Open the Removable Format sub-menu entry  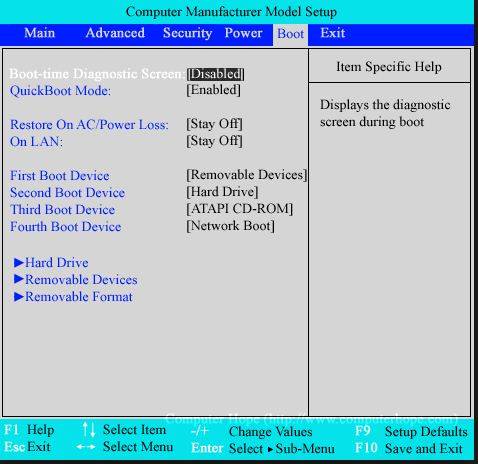point(79,297)
